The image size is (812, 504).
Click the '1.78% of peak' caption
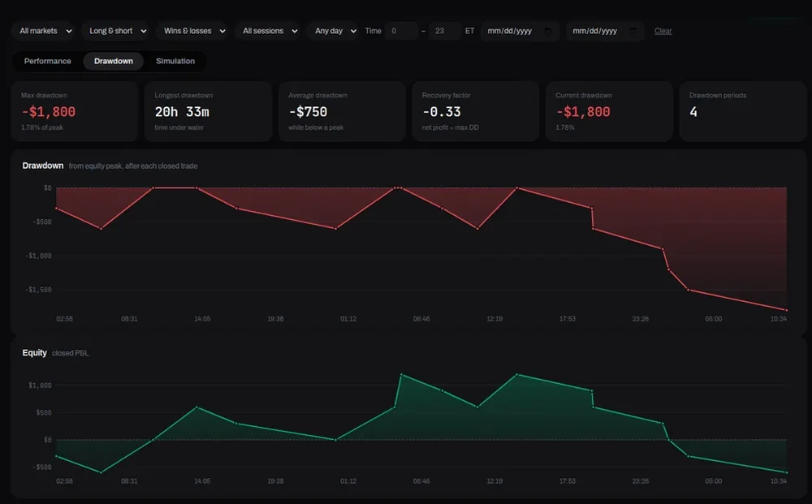42,127
